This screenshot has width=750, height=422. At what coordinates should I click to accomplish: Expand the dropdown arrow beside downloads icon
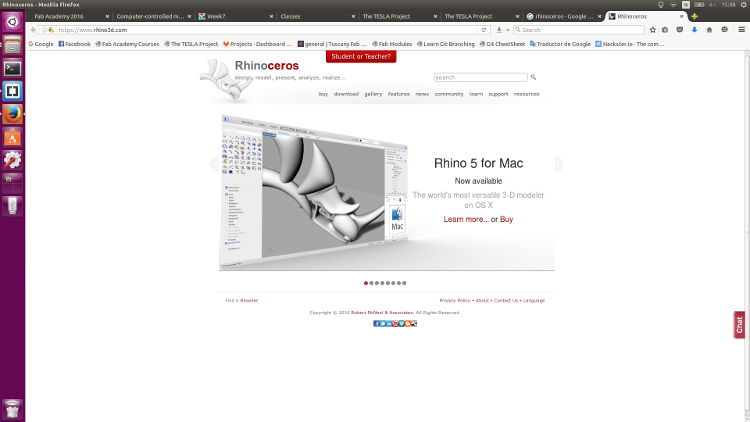507,30
